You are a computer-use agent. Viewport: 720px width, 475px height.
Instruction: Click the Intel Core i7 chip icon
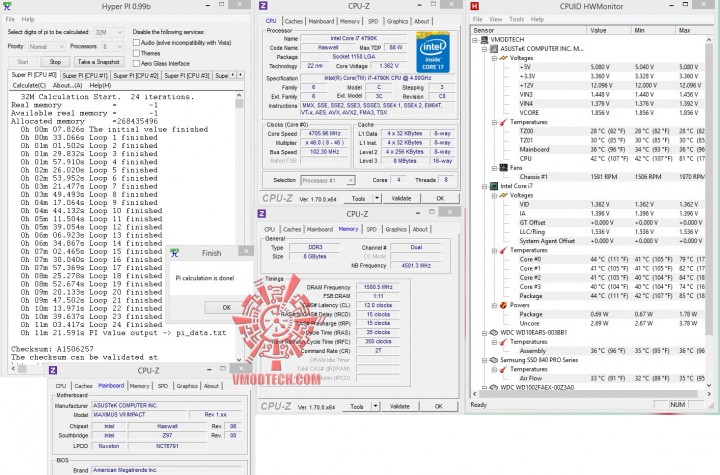pos(494,186)
